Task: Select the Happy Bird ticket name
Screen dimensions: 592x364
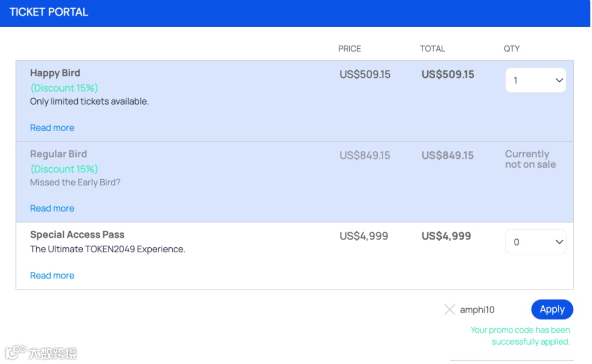Action: [55, 73]
